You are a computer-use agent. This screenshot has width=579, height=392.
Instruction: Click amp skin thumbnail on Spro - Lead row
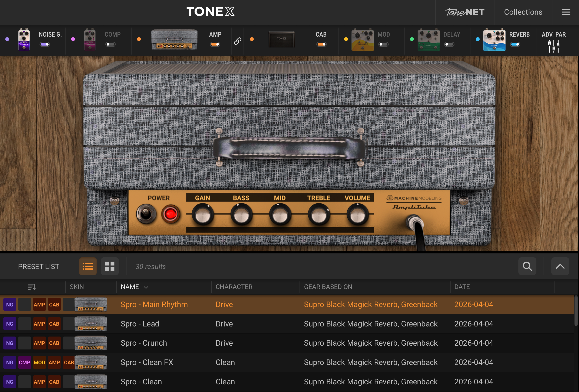(x=91, y=324)
